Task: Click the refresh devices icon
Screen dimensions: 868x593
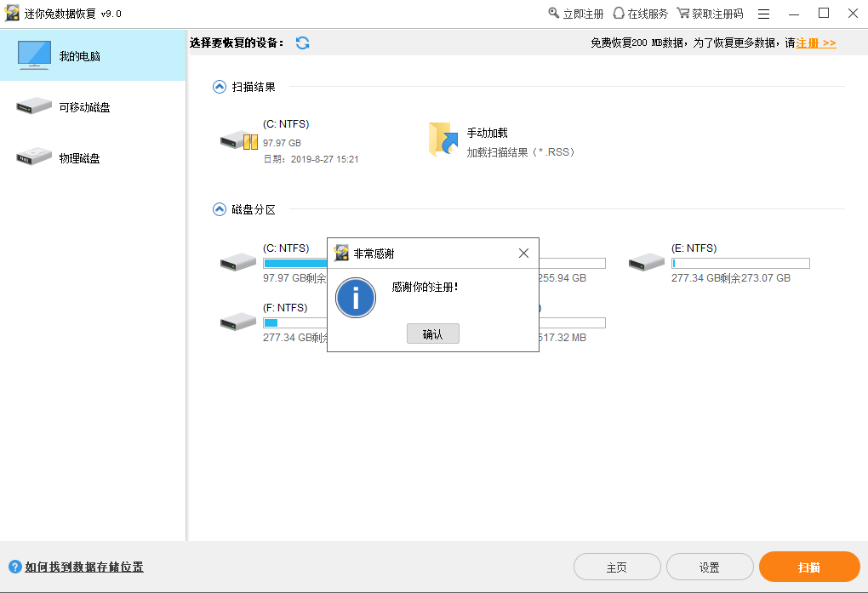Action: 302,43
